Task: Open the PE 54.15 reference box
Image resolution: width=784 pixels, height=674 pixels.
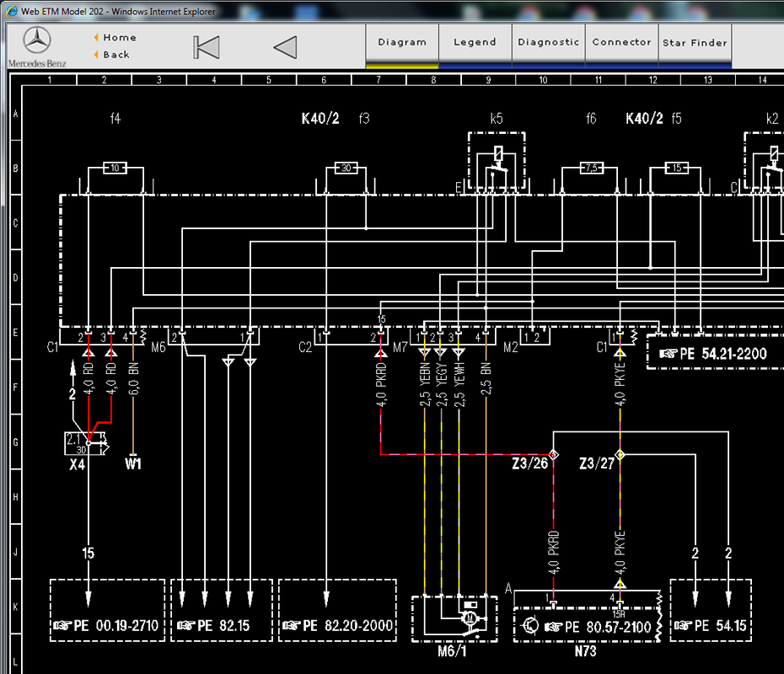Action: [711, 610]
